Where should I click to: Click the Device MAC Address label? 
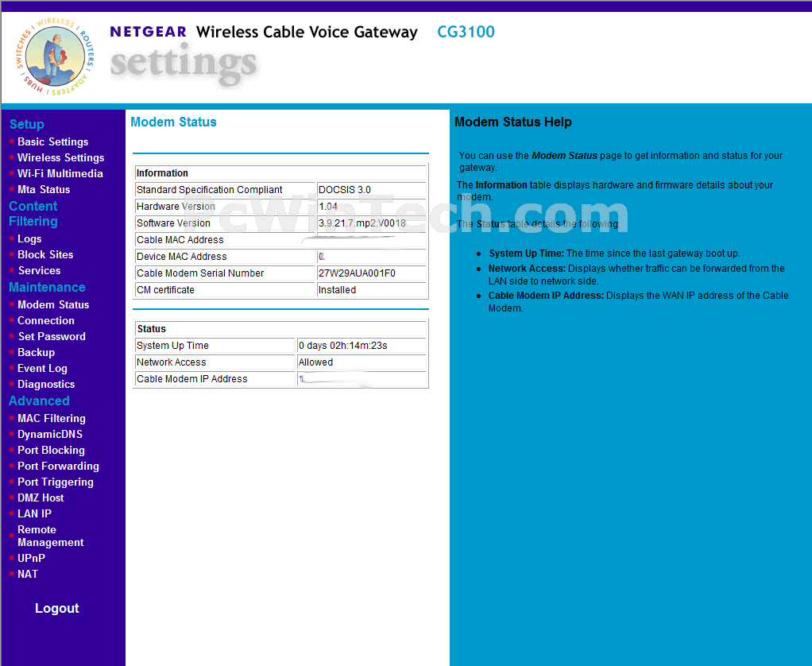[x=182, y=257]
